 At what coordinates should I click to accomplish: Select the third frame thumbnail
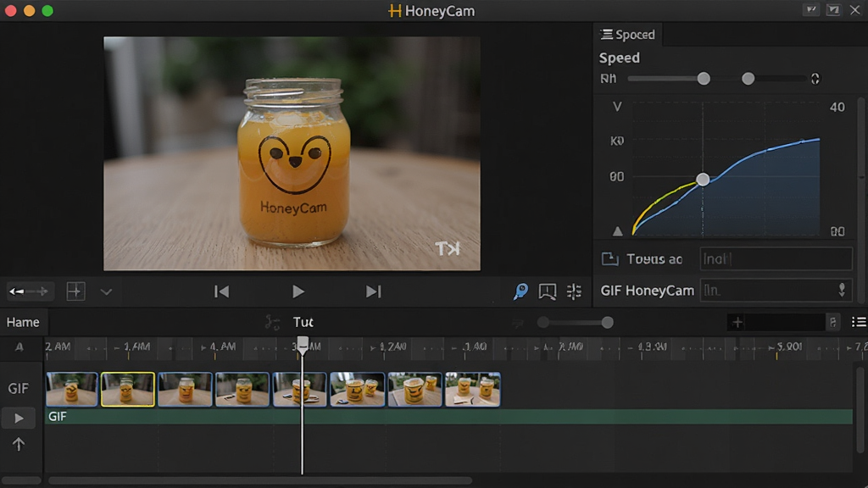[x=185, y=390]
